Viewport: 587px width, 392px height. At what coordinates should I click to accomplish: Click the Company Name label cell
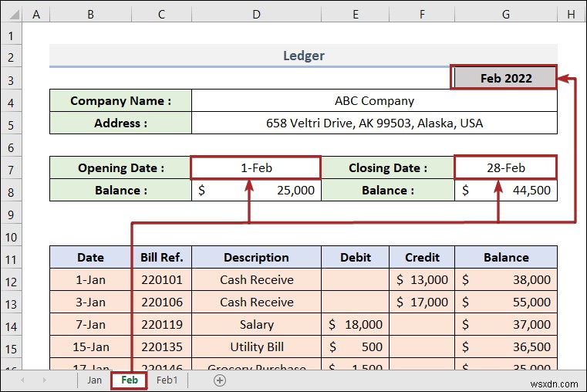(120, 100)
